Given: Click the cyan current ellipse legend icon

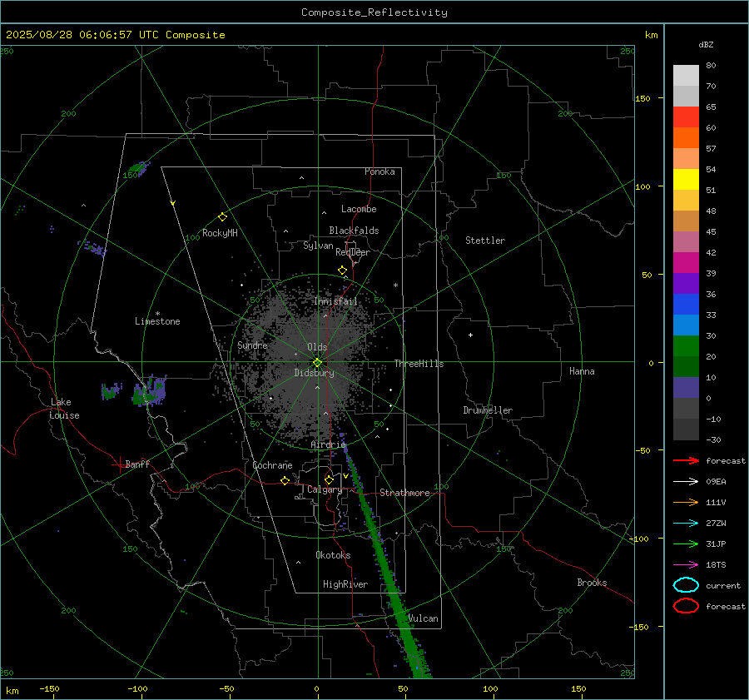Looking at the screenshot, I should (x=686, y=585).
